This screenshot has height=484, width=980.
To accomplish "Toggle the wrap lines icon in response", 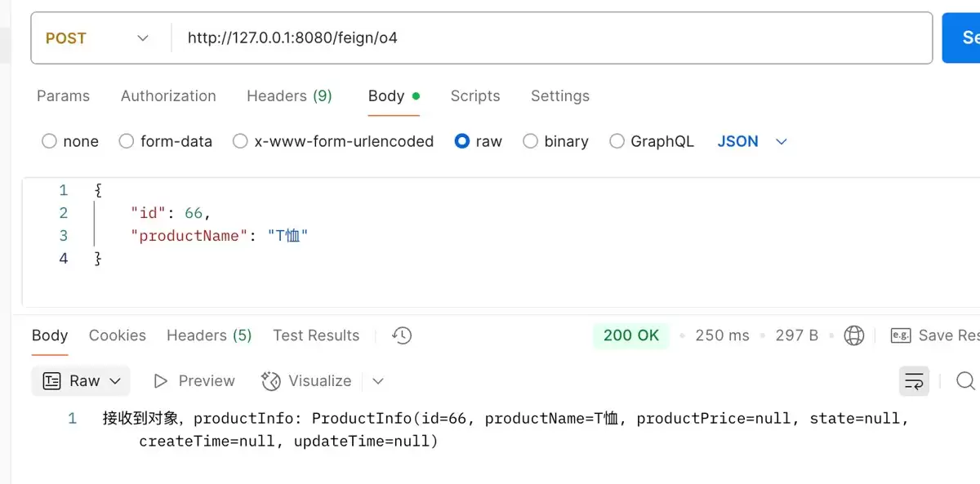I will [914, 381].
